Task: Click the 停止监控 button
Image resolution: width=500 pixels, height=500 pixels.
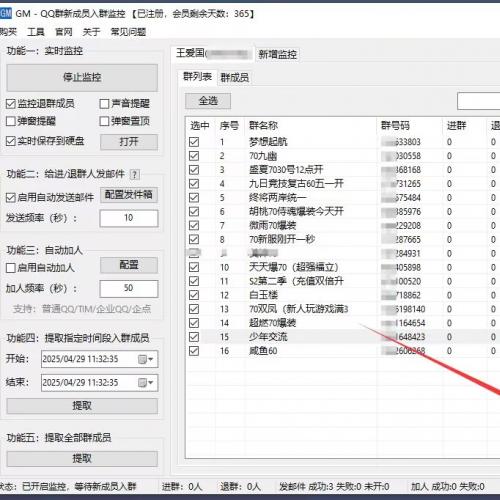Action: click(x=82, y=78)
